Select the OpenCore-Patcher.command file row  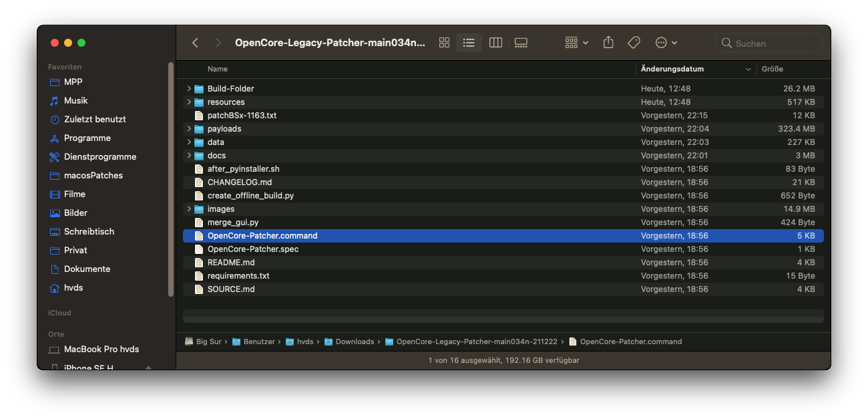[503, 236]
